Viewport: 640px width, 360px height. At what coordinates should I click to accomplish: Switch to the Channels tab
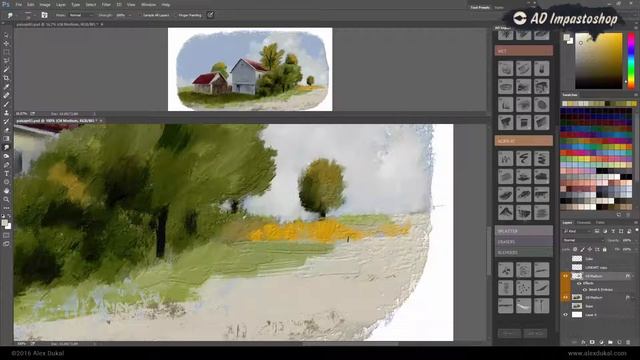pos(584,222)
